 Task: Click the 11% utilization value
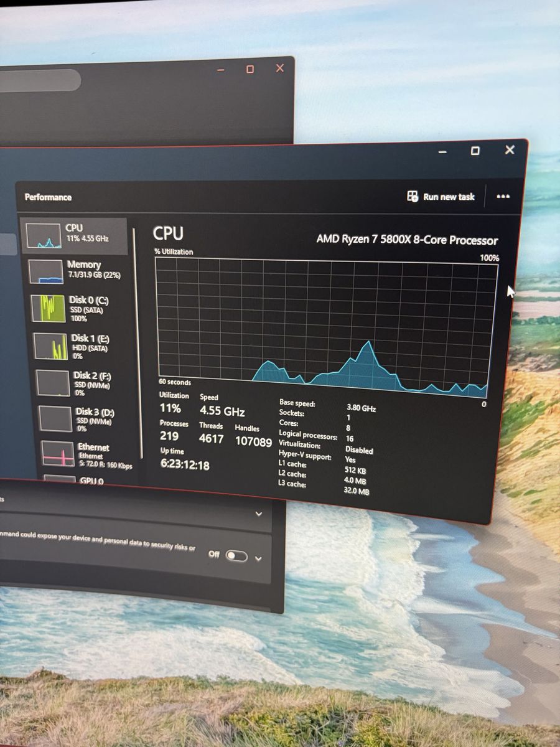[x=170, y=408]
